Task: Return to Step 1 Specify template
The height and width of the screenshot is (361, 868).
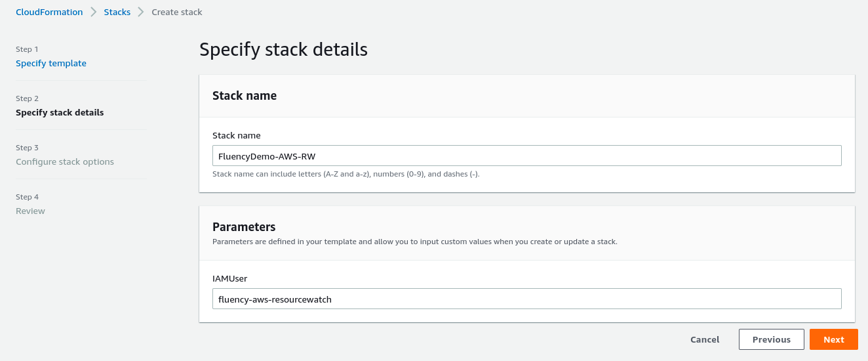Action: click(x=51, y=64)
